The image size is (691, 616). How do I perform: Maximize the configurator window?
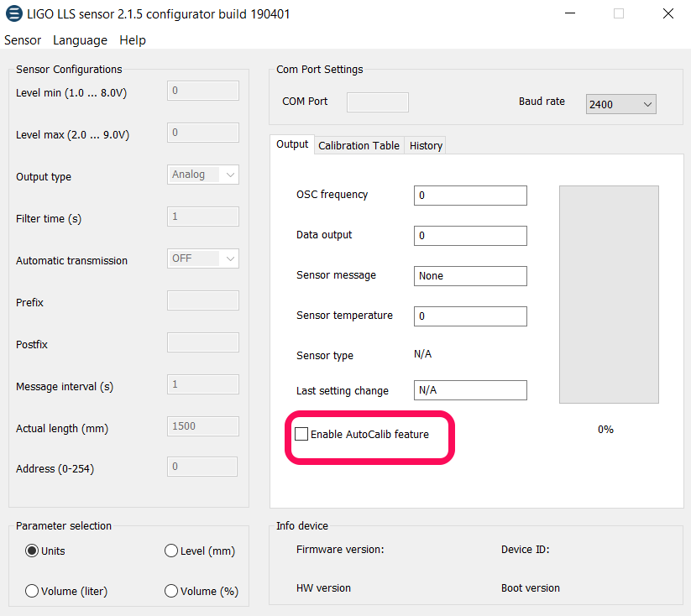click(619, 14)
